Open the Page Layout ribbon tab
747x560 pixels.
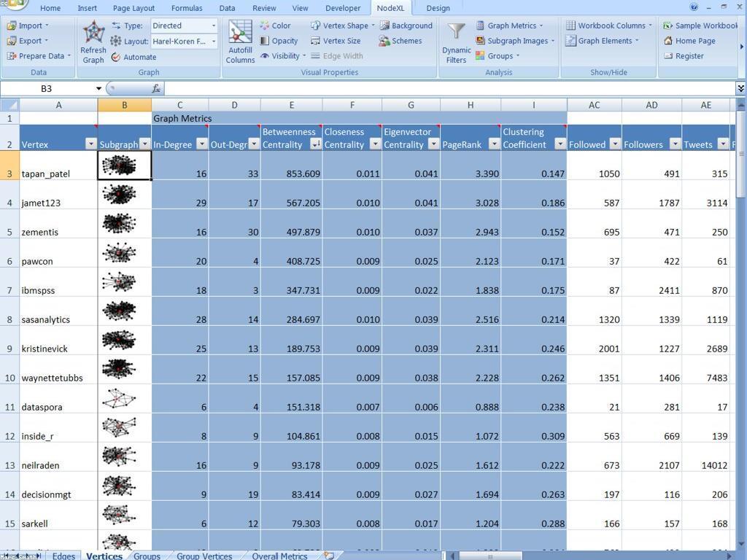[x=134, y=8]
